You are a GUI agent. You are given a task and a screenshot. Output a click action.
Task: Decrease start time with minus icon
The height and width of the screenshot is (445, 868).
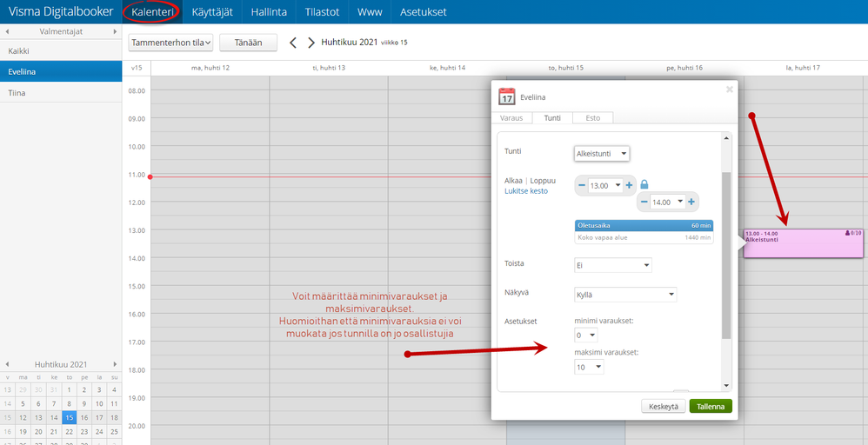(582, 186)
